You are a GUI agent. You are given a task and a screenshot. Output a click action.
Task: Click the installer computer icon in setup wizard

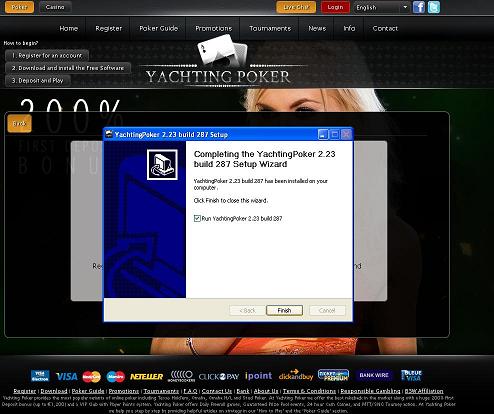tap(162, 164)
